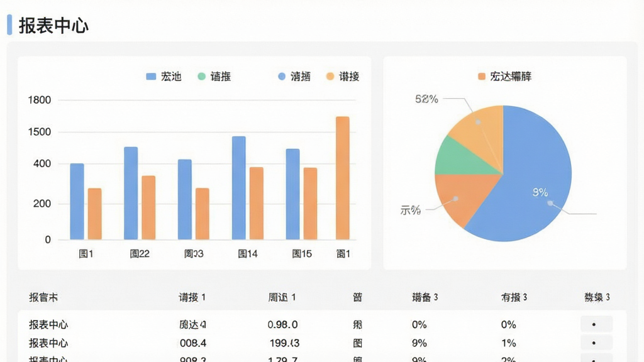Viewport: 644px width, 362px height.
Task: Click the orange bar above the 22 label
Action: (148, 207)
